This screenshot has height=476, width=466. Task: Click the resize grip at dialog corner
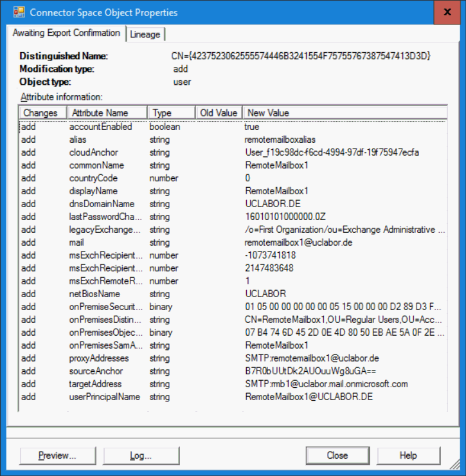coord(455,464)
